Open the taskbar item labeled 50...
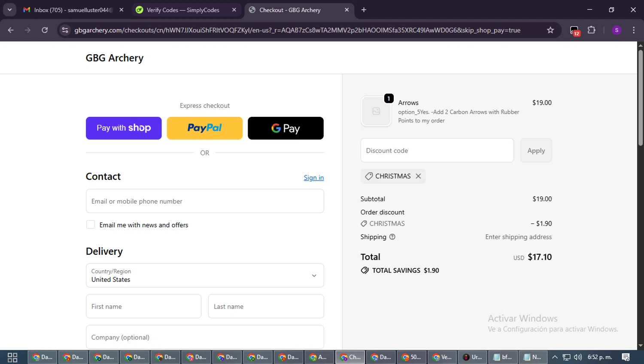Viewport: 644px width, 364px height. (x=412, y=357)
